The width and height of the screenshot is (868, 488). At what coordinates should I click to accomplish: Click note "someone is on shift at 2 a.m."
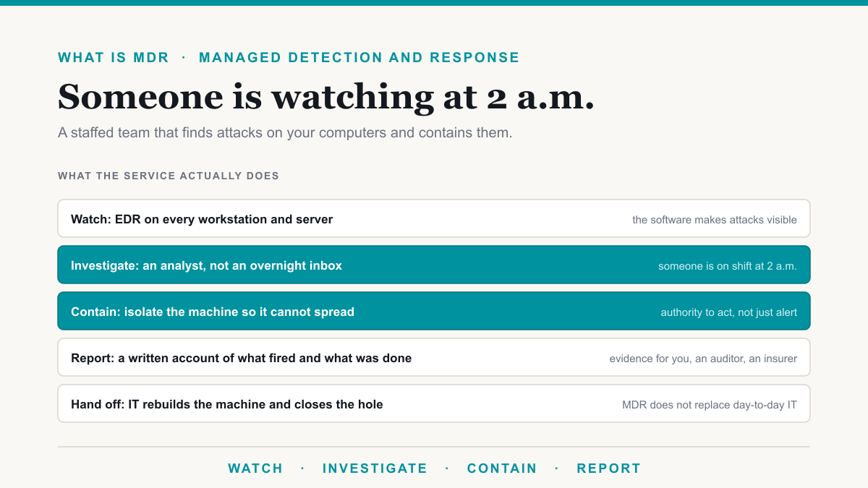[x=728, y=266]
